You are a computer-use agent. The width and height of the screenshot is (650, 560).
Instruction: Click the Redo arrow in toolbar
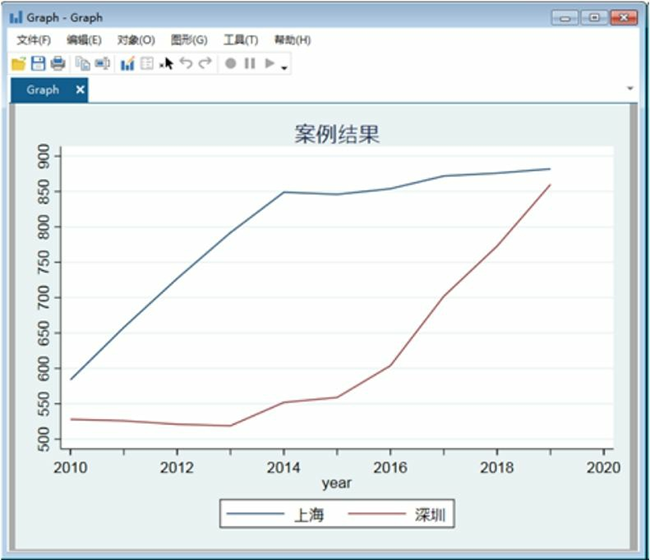click(205, 64)
